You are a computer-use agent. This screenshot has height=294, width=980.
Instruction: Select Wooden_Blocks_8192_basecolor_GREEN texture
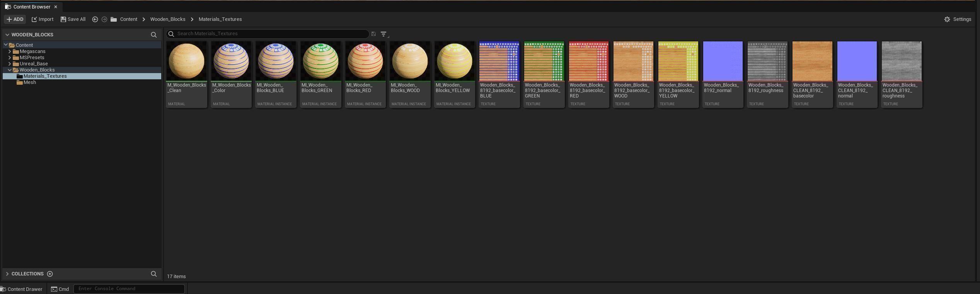pos(544,74)
